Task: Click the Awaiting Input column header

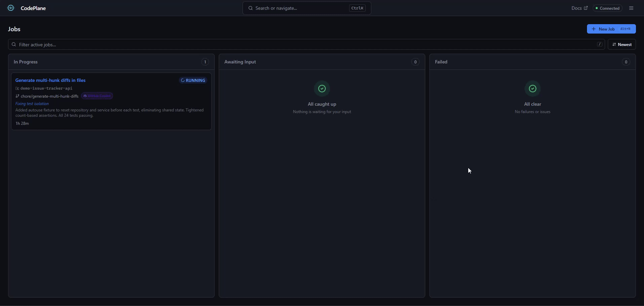Action: point(240,62)
